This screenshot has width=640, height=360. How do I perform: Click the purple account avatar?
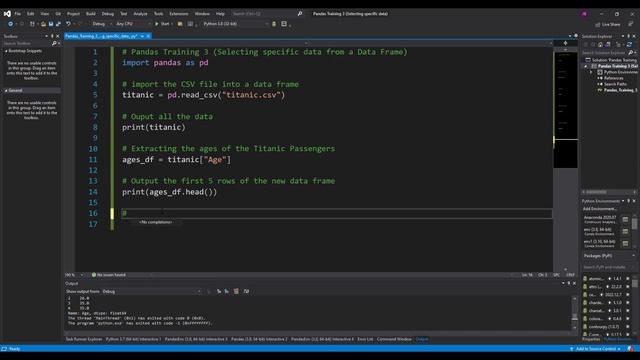584,13
